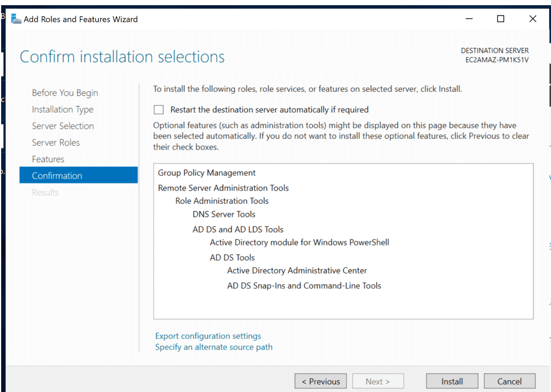Enable automatic restart of destination server checkbox
Image resolution: width=551 pixels, height=392 pixels.
coord(158,110)
